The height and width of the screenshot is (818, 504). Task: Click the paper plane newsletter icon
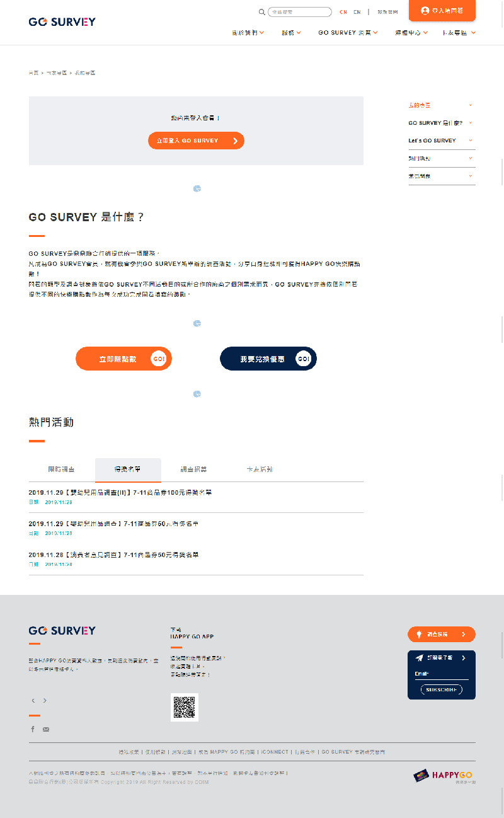(419, 658)
